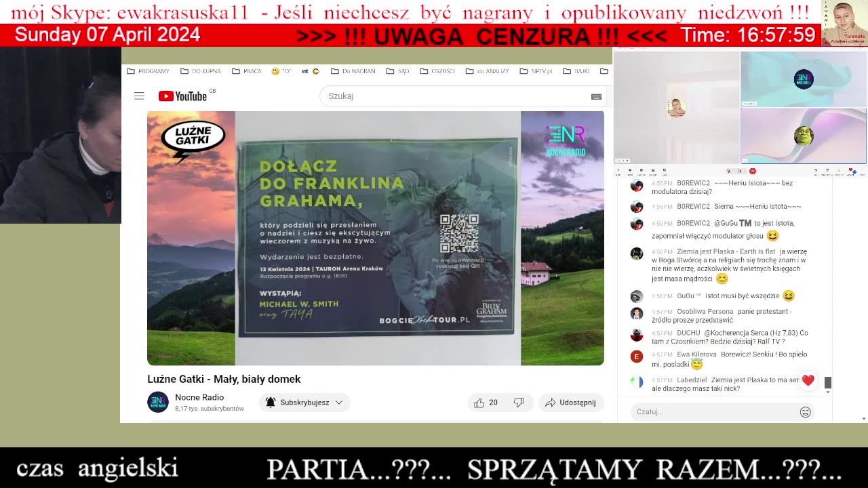
Task: Open the PRACA bookmarks folder
Action: point(246,71)
